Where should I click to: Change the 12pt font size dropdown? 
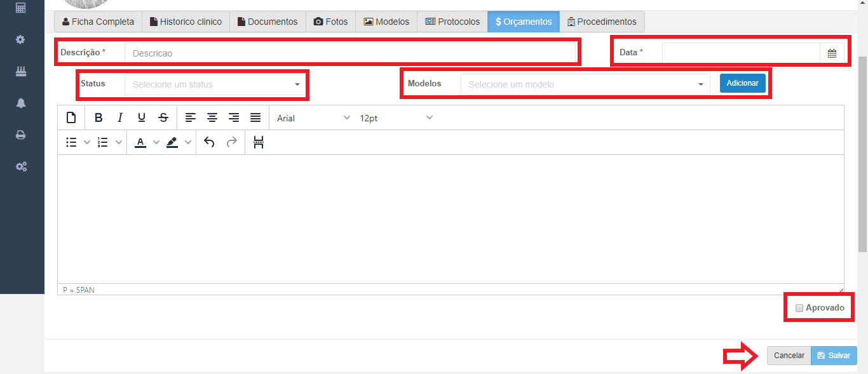[396, 117]
